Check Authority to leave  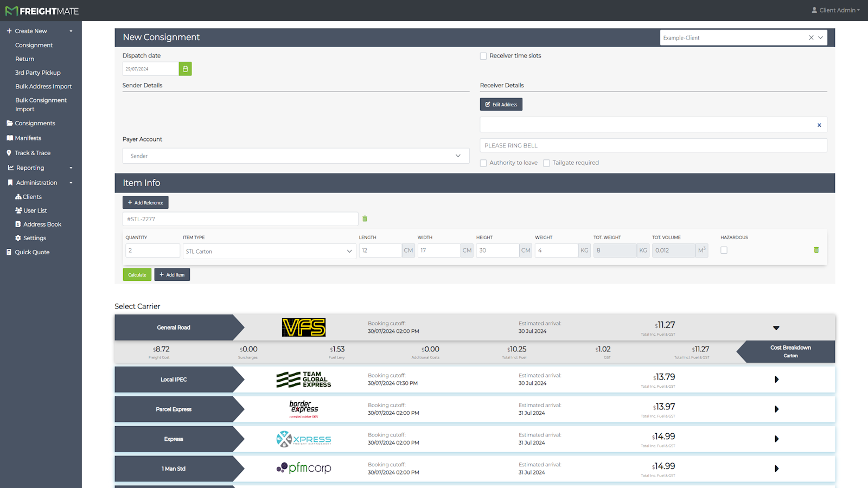(483, 163)
